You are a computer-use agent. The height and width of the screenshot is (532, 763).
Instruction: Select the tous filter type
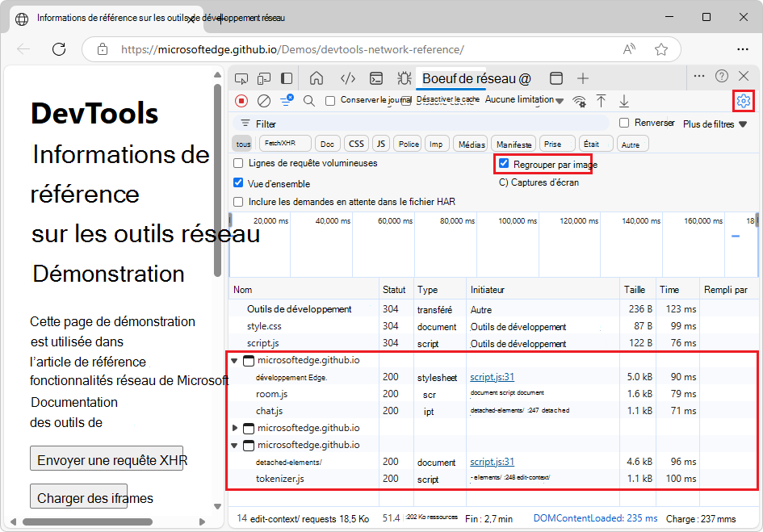243,144
